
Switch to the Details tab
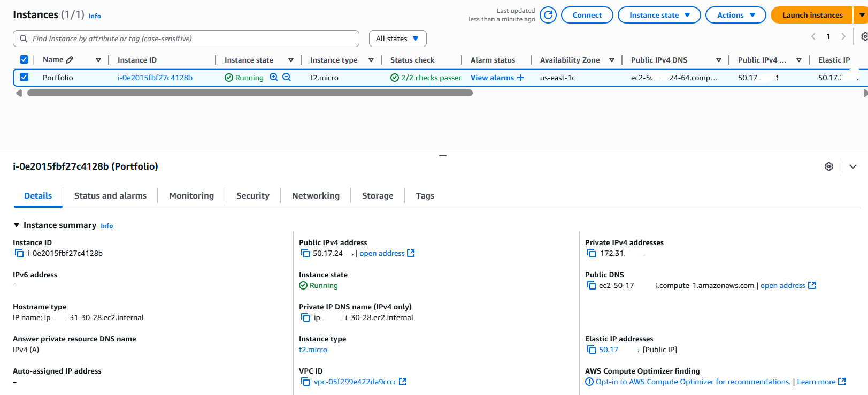point(38,196)
